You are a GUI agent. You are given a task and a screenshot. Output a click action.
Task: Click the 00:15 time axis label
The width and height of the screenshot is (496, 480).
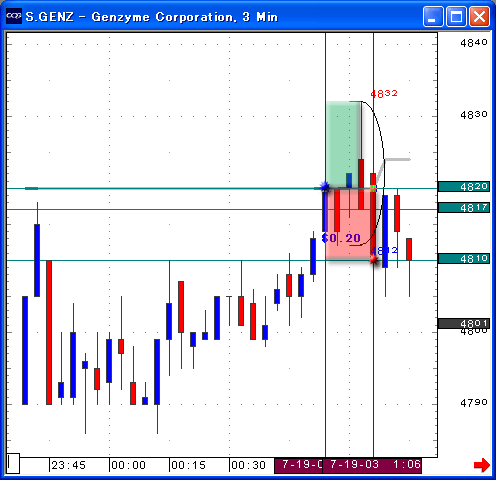point(189,465)
